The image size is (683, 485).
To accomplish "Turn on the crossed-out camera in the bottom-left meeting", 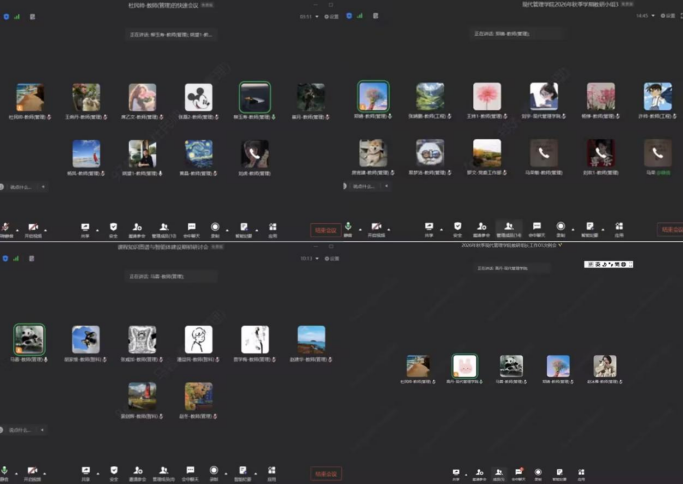I will pyautogui.click(x=32, y=470).
